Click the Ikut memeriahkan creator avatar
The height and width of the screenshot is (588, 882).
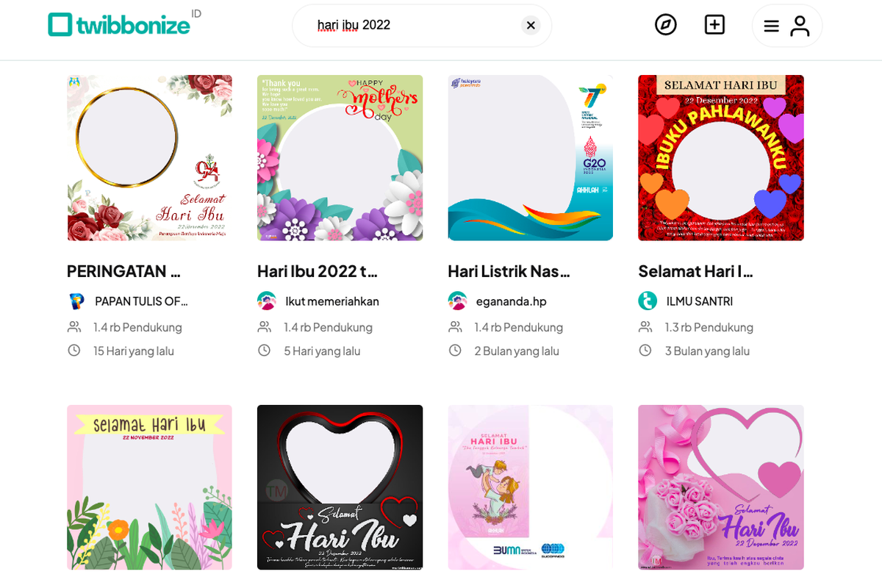pyautogui.click(x=266, y=301)
